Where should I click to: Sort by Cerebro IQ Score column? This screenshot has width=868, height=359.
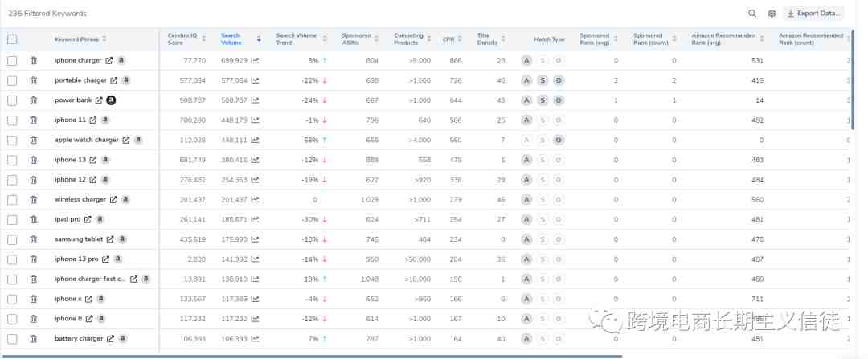click(203, 39)
